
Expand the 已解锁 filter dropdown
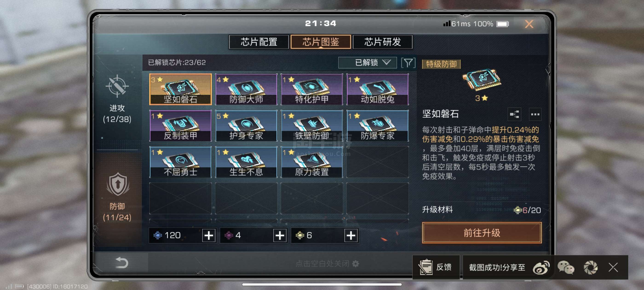coord(367,63)
